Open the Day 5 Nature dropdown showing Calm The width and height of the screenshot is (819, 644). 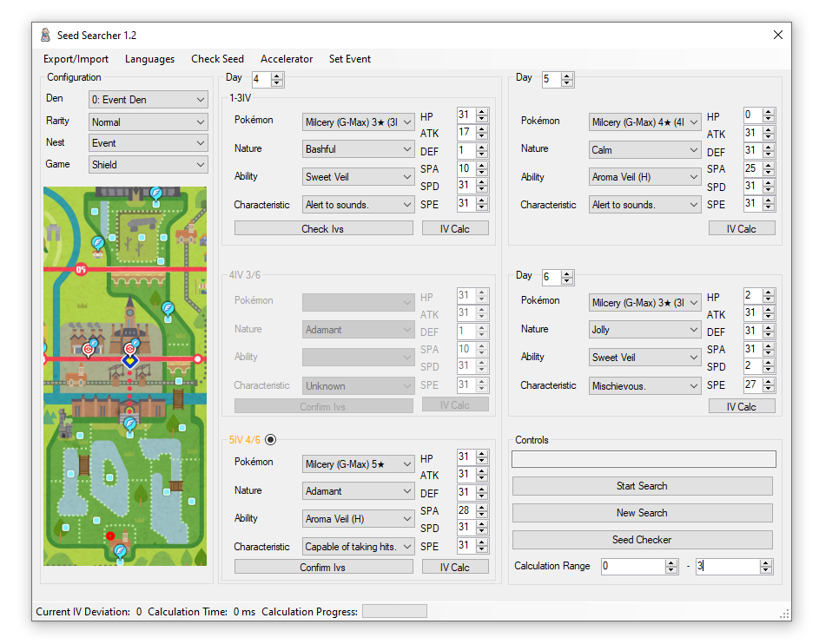(644, 150)
